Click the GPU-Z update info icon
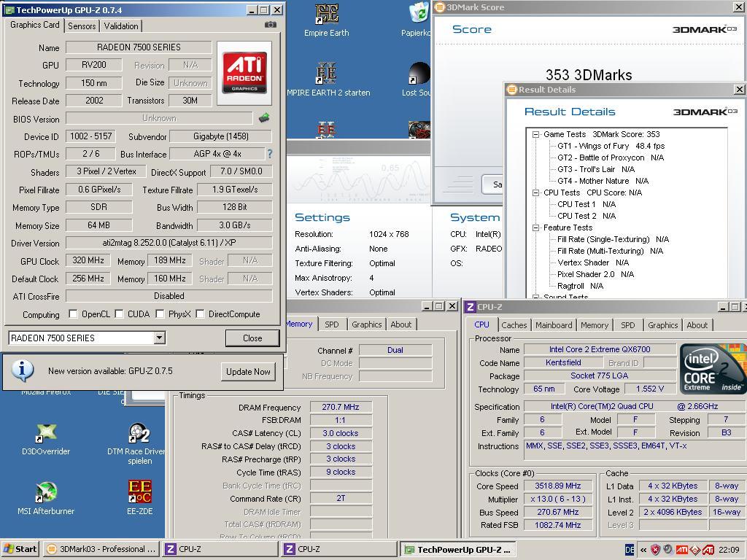Viewport: 747px width, 560px height. click(x=23, y=370)
